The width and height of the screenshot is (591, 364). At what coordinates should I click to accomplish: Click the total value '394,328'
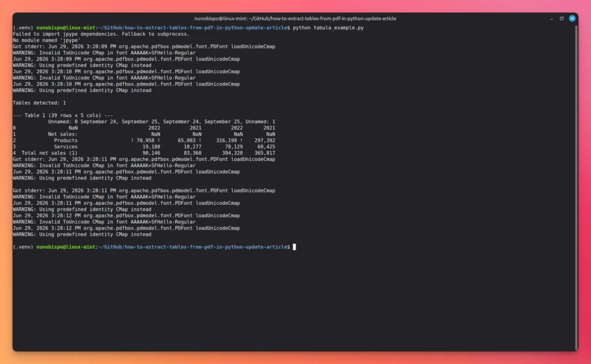[x=232, y=153]
